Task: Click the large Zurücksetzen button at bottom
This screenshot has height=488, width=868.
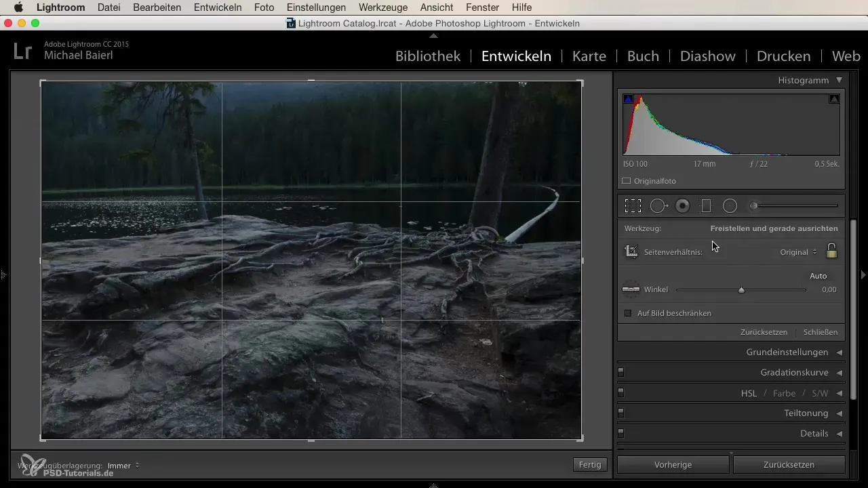Action: pos(789,465)
